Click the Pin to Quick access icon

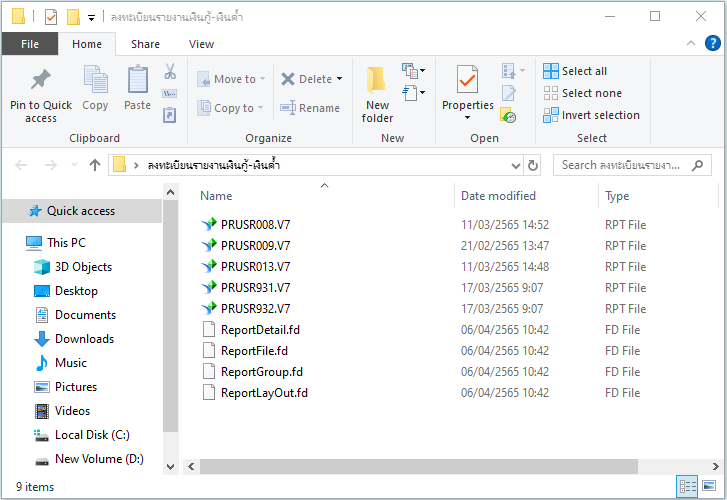click(x=41, y=81)
